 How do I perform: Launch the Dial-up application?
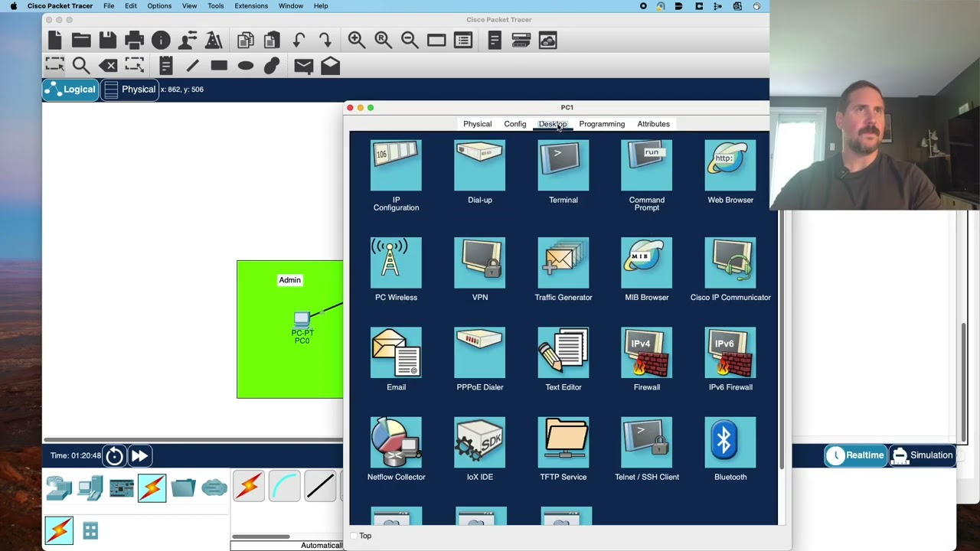pyautogui.click(x=479, y=166)
